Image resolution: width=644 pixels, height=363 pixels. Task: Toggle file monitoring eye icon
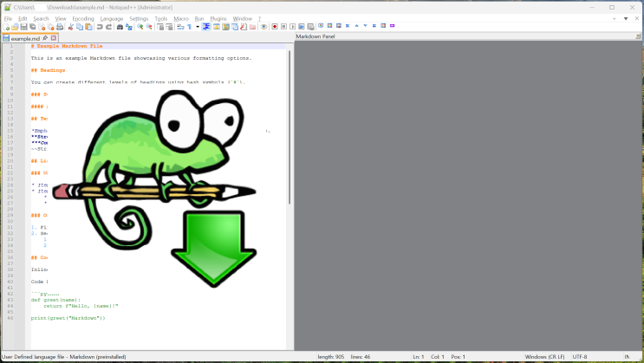pos(263,27)
